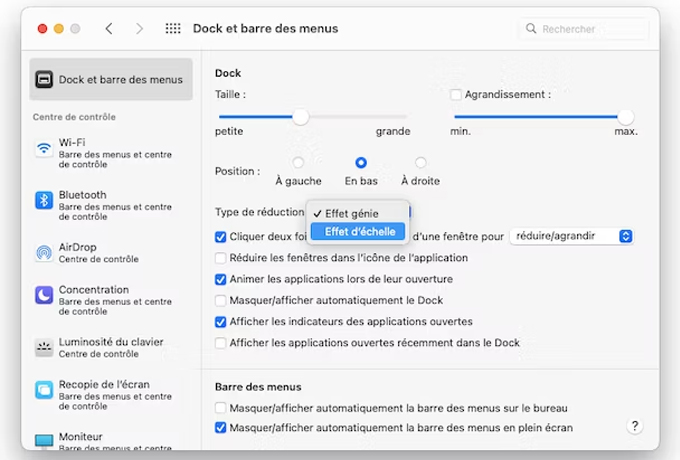Open Luminosité du clavier icon
Screen dimensions: 680x460
tap(44, 347)
